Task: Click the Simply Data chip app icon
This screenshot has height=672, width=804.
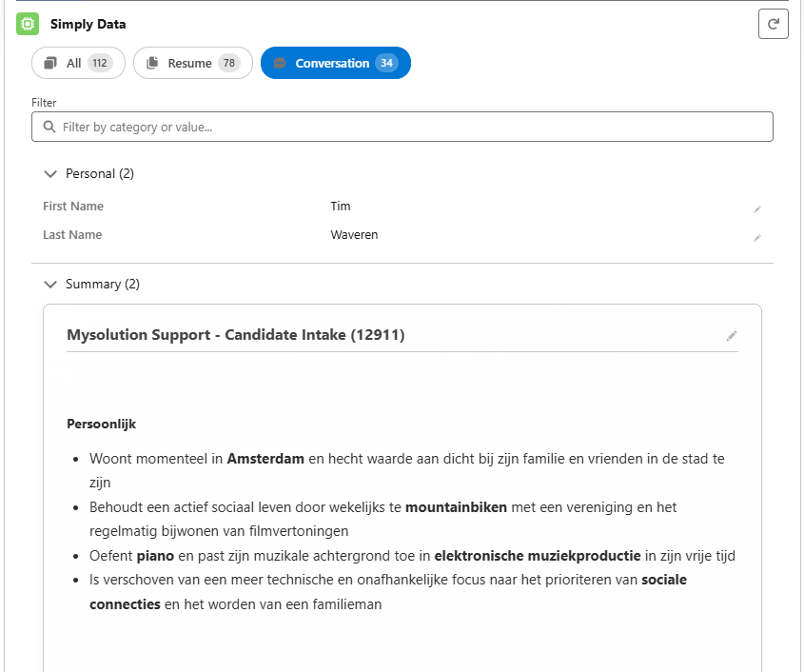Action: coord(27,24)
